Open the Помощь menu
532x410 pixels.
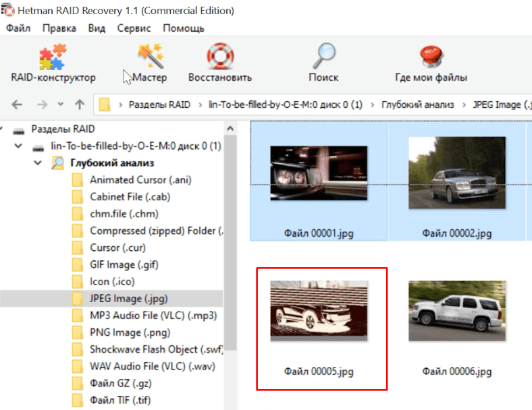click(x=184, y=28)
